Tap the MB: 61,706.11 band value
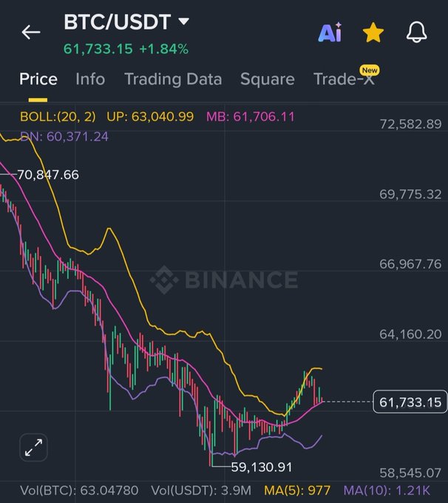Screen dimensions: 448x503 pyautogui.click(x=250, y=116)
